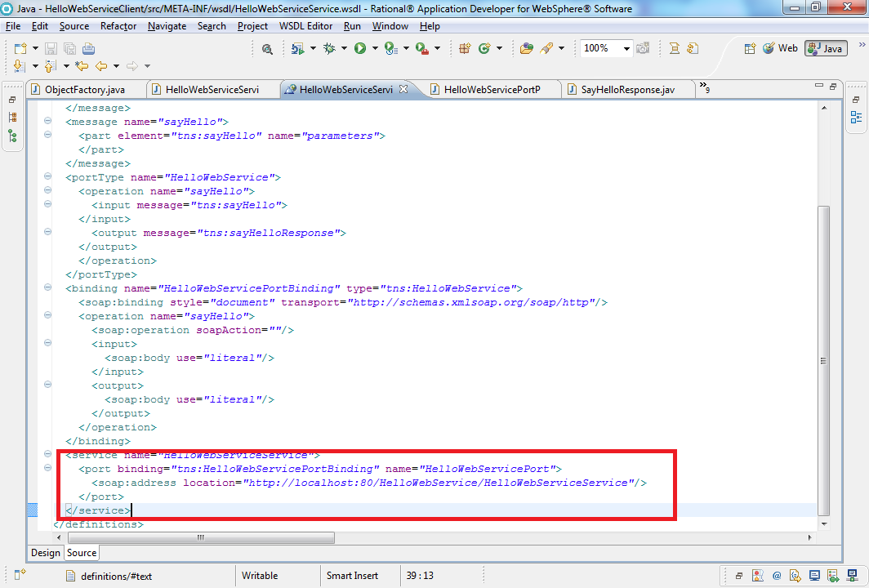Save the WSDL file using the Save icon

(51, 47)
